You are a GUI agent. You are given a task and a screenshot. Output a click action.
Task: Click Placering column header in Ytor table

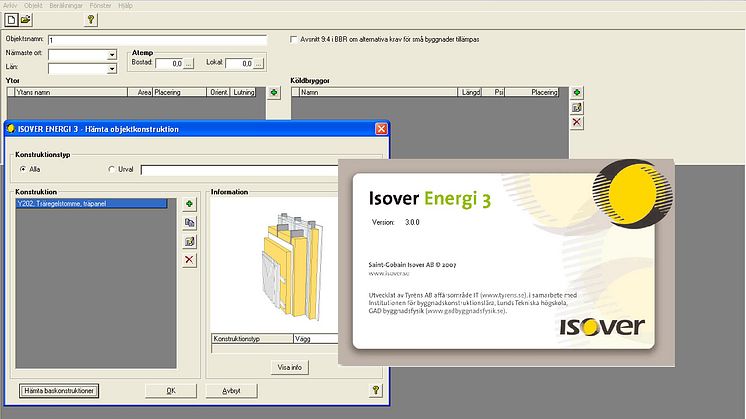click(179, 92)
